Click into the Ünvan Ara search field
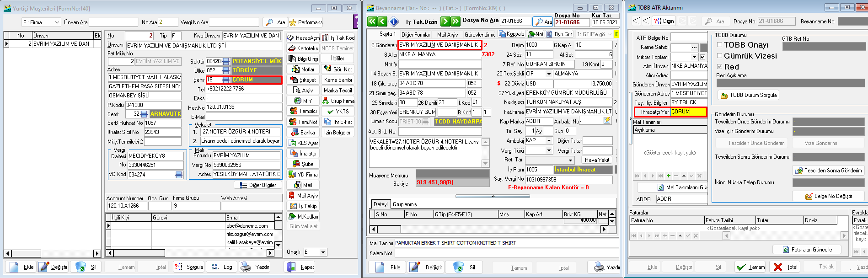Screen dimensions: 868x278 113,22
